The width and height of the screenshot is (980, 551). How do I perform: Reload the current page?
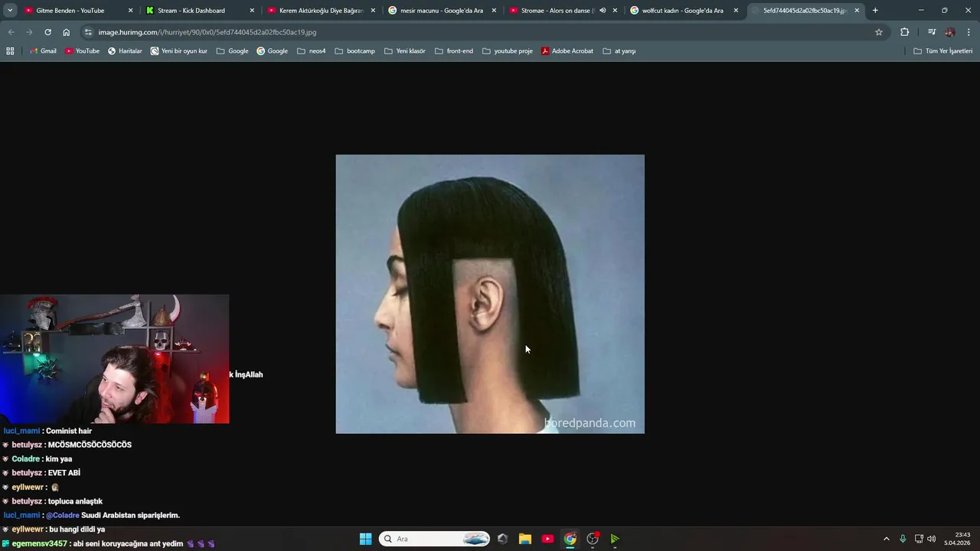tap(47, 32)
